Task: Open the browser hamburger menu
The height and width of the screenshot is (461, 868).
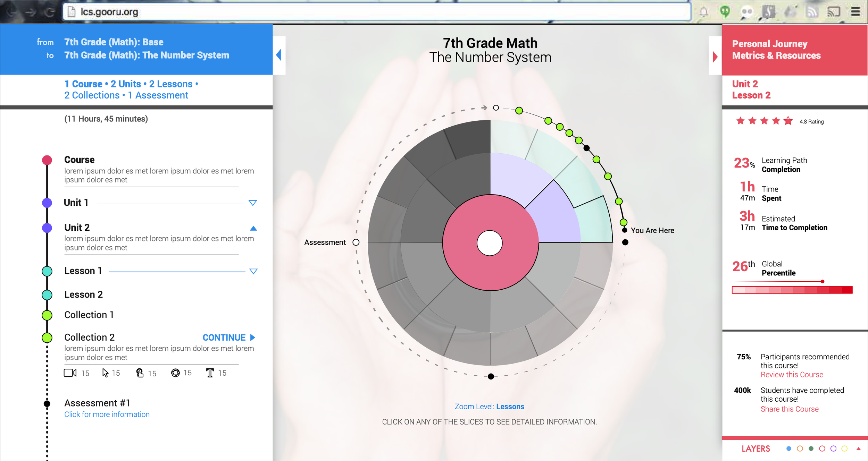Action: click(856, 12)
